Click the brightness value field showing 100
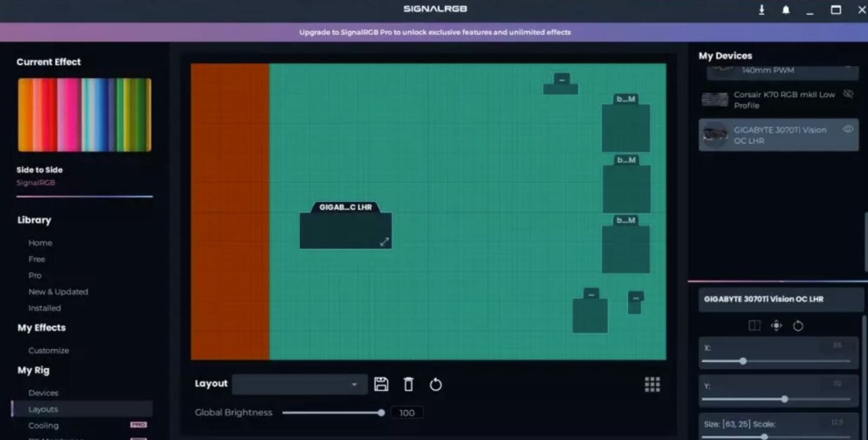The height and width of the screenshot is (440, 868). click(407, 412)
